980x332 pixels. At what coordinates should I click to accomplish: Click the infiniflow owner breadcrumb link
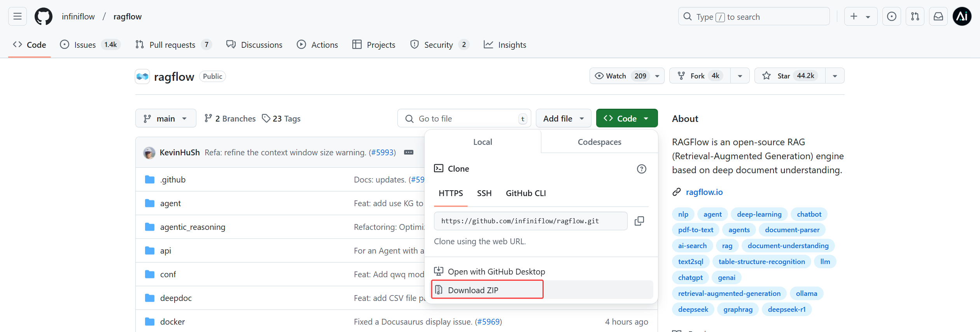click(78, 16)
